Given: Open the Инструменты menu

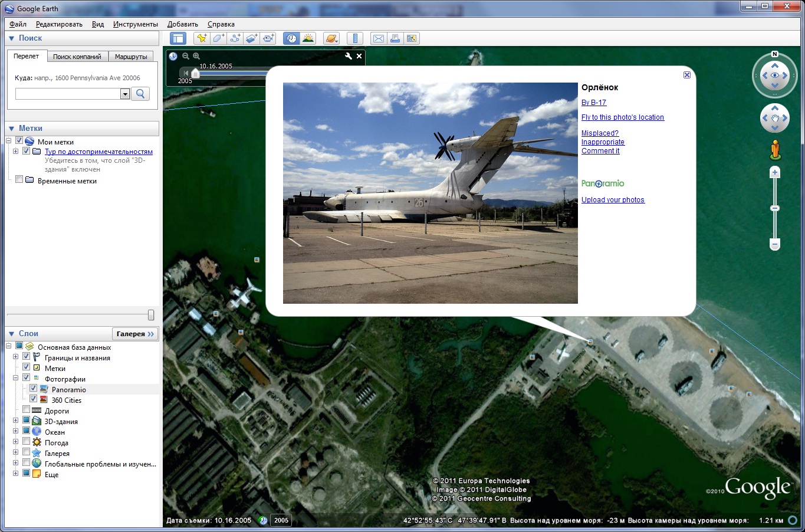Looking at the screenshot, I should point(136,24).
